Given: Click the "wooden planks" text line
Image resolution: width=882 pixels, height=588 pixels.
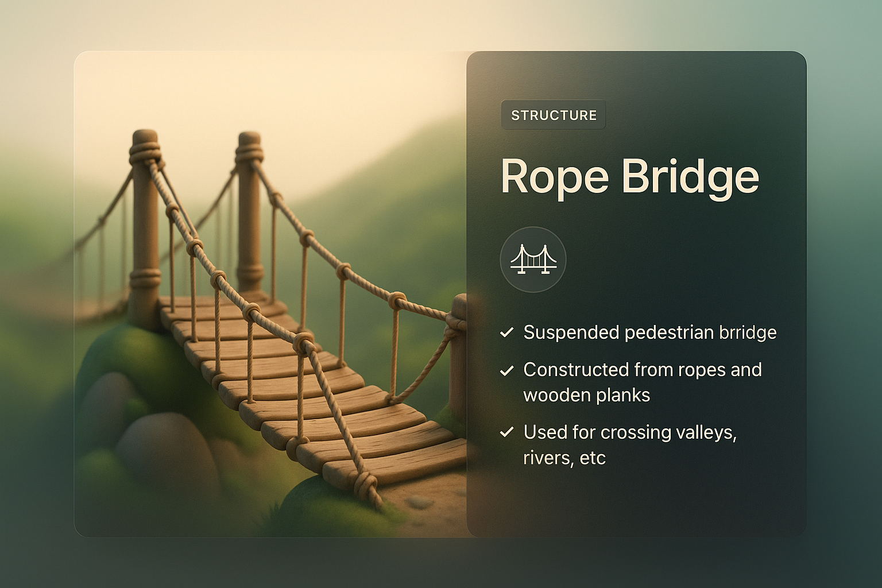Looking at the screenshot, I should [586, 396].
